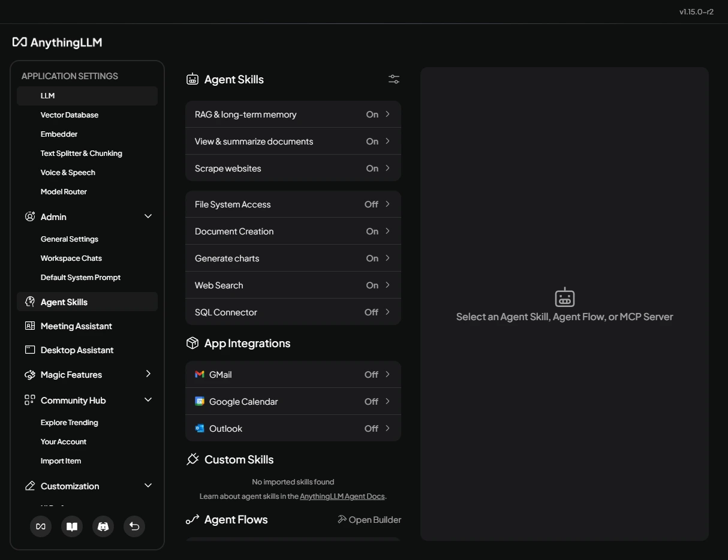Click the Agent Skills sidebar icon
Viewport: 728px width, 560px height.
tap(30, 302)
